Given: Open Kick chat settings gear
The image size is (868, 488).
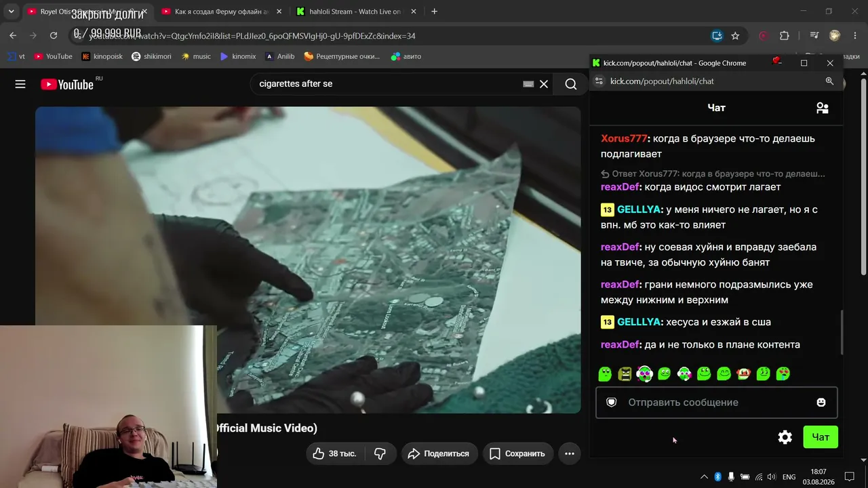Looking at the screenshot, I should (785, 437).
